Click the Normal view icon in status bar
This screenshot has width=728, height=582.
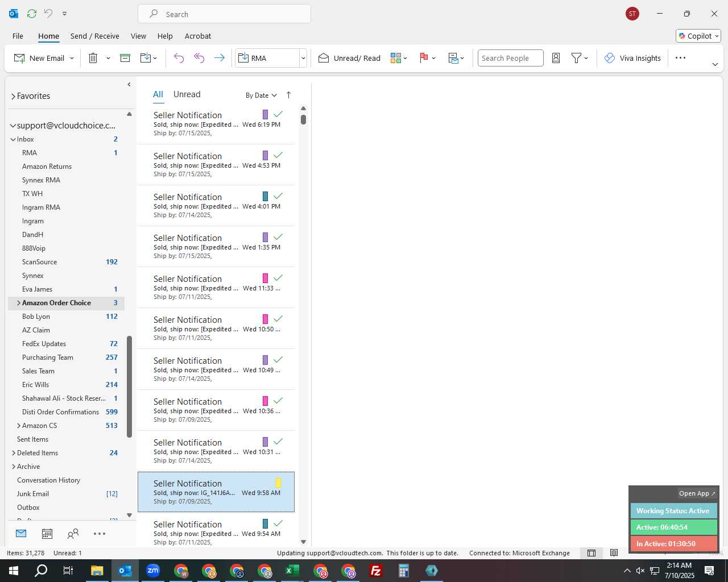[591, 553]
